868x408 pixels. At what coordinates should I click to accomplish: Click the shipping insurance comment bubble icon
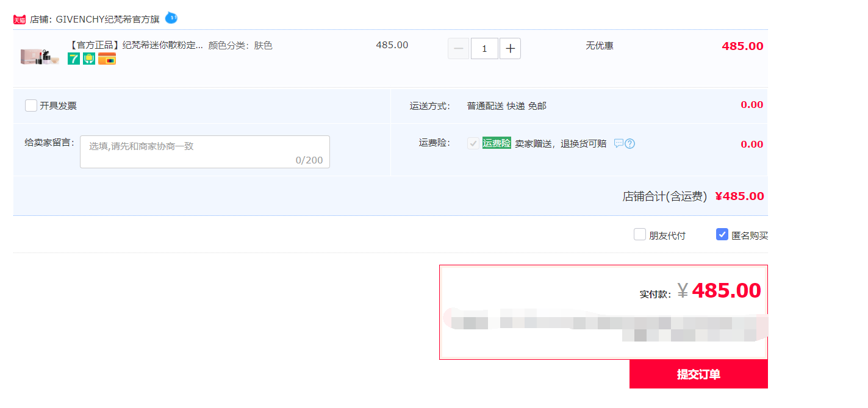pos(619,143)
